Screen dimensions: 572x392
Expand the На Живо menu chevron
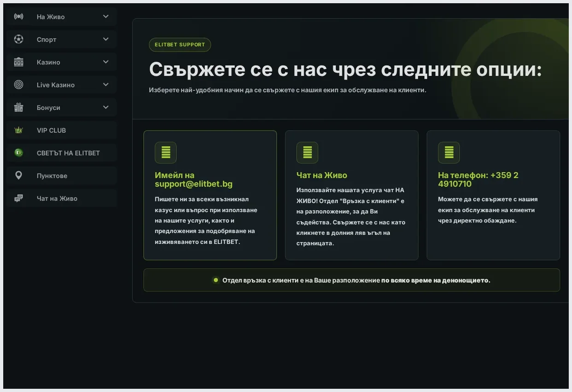[106, 17]
